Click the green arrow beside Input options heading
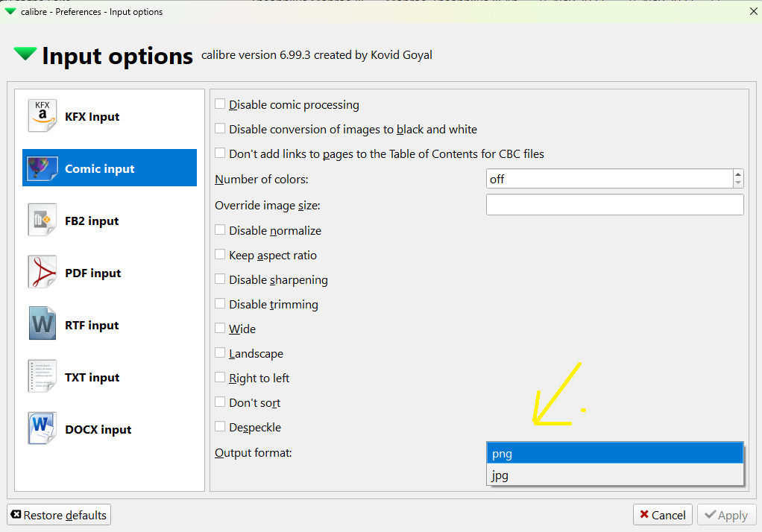 (x=25, y=54)
